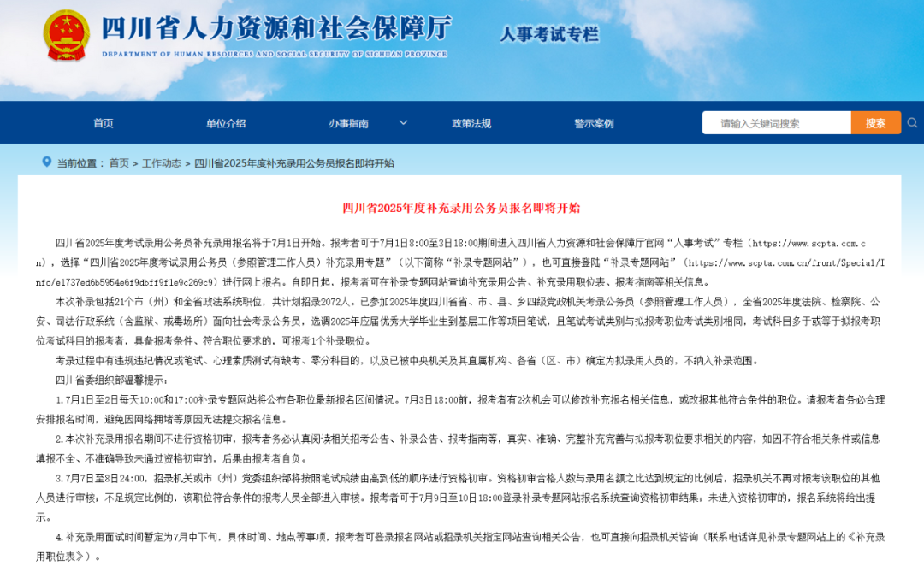The width and height of the screenshot is (924, 566).
Task: Click the magnifier icon beside search button
Action: point(912,123)
